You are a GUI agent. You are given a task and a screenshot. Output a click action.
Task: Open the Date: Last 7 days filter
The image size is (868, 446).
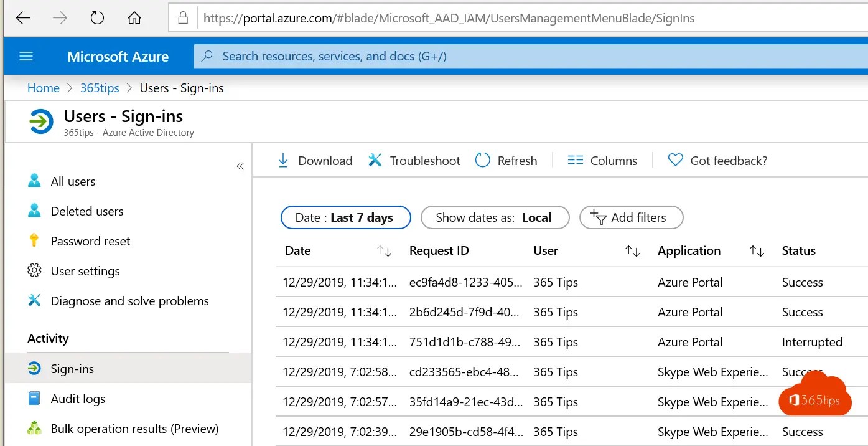coord(346,217)
